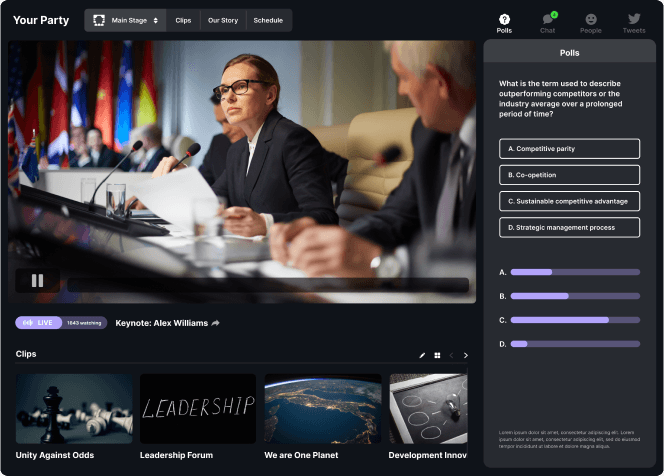Go to next clips with right arrow
This screenshot has height=476, width=664.
pos(465,355)
